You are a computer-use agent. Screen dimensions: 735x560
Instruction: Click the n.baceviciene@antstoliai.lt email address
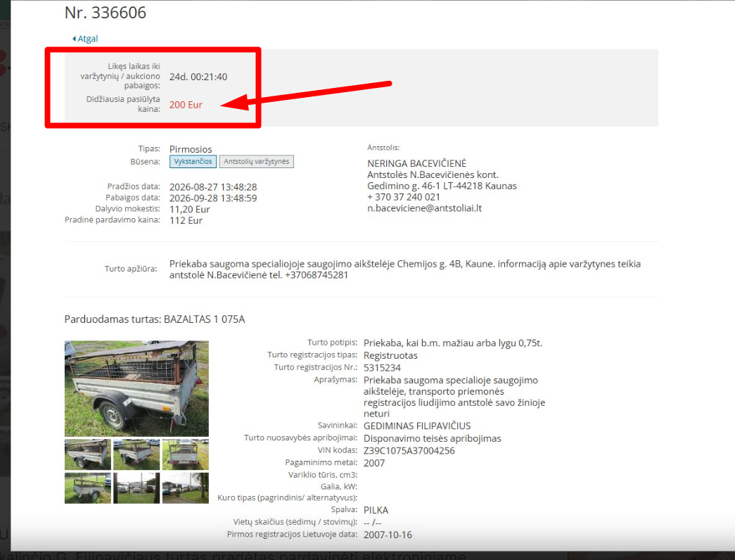(424, 208)
